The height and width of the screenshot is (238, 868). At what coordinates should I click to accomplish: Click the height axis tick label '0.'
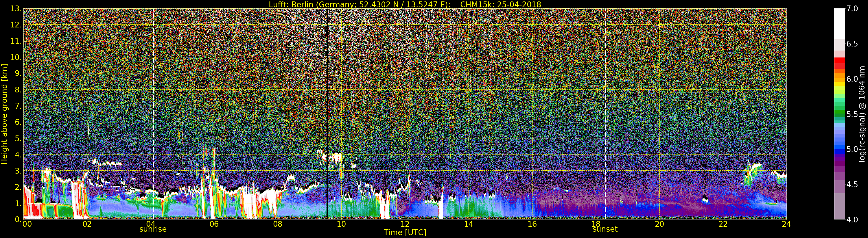18,219
